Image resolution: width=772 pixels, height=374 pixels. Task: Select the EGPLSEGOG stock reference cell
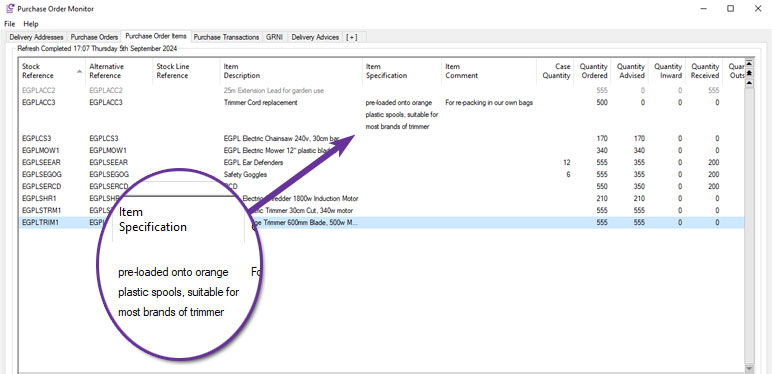click(42, 174)
